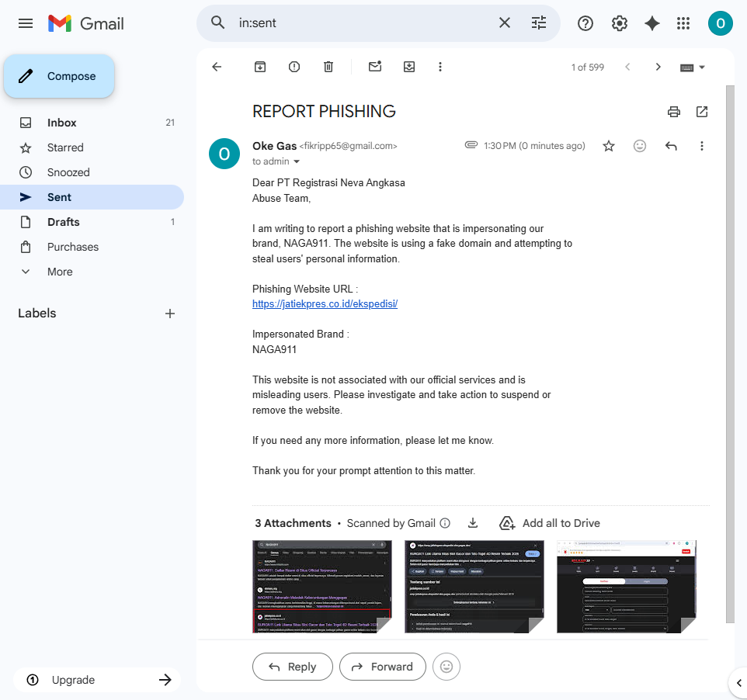The height and width of the screenshot is (700, 747).
Task: Open the Support help icon
Action: tap(585, 23)
